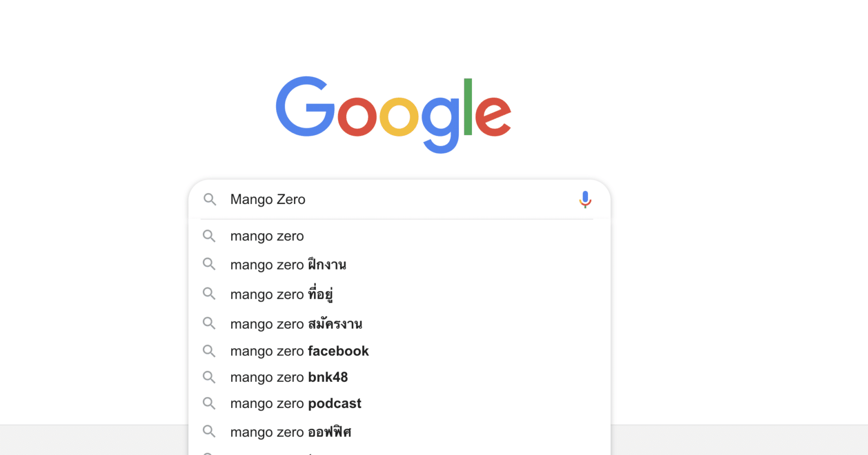Viewport: 868px width, 455px height.
Task: Click the magnifying glass inside the search bar
Action: click(x=209, y=200)
